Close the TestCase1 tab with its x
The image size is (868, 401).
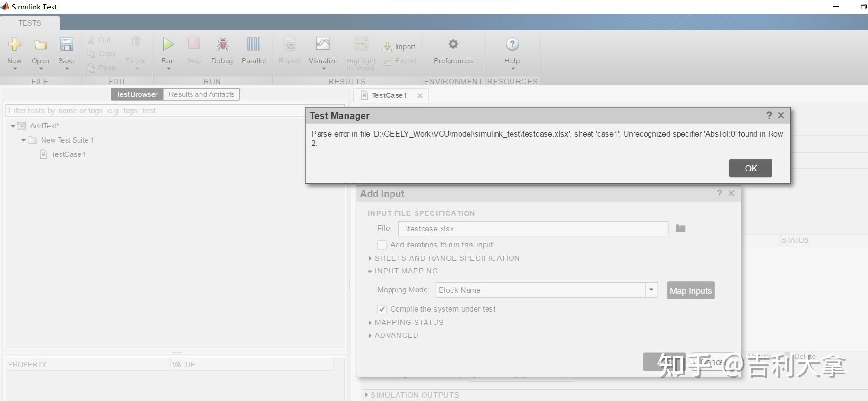420,95
